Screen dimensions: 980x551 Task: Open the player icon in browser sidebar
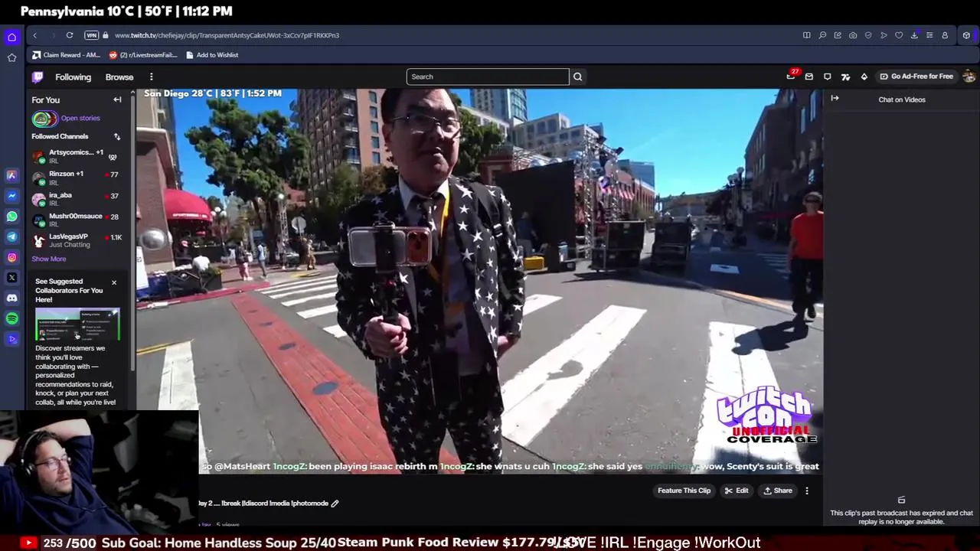pos(11,339)
